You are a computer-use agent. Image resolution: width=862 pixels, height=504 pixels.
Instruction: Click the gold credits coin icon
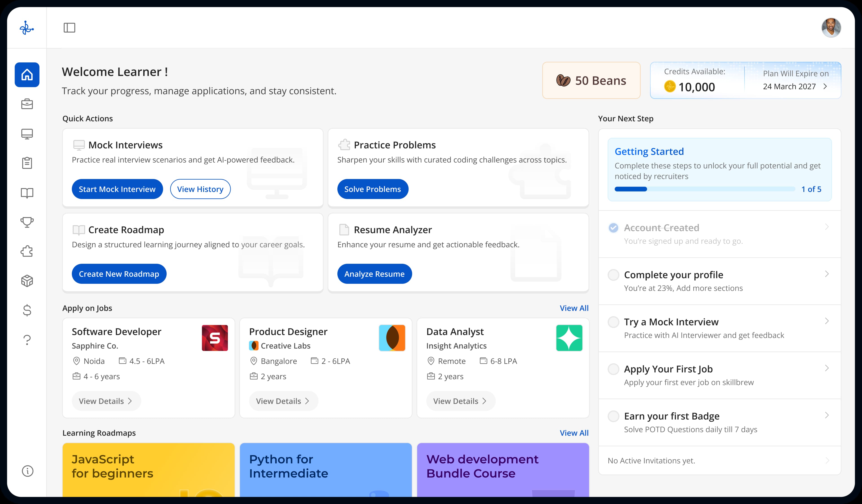coord(670,86)
